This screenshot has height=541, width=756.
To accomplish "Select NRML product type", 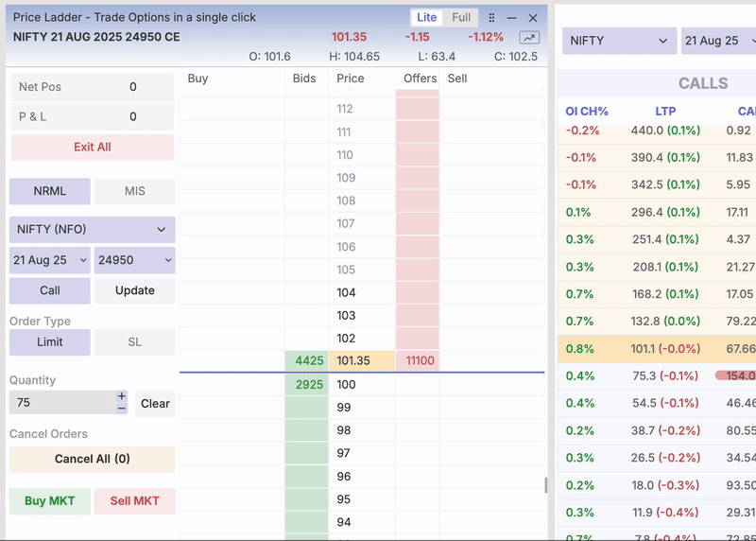I will click(x=50, y=191).
